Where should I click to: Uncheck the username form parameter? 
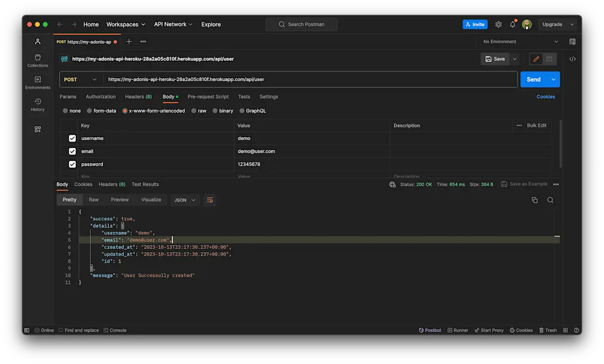pos(72,138)
